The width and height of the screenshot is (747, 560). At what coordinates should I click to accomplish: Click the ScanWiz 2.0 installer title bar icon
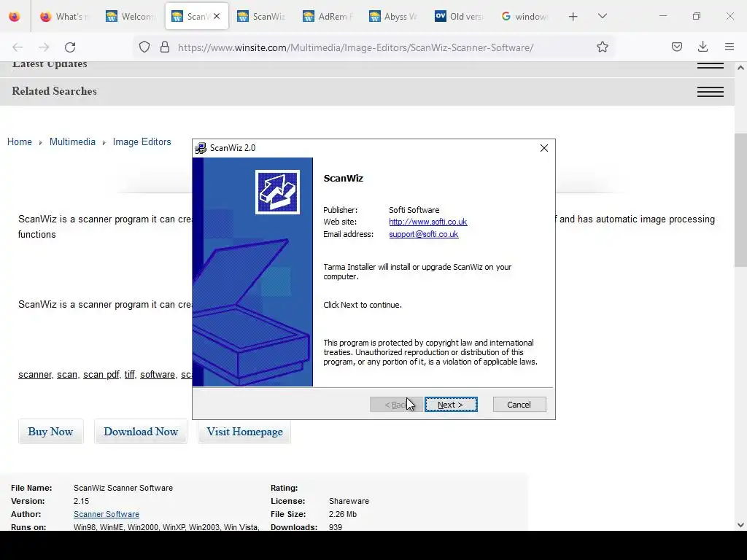point(201,148)
